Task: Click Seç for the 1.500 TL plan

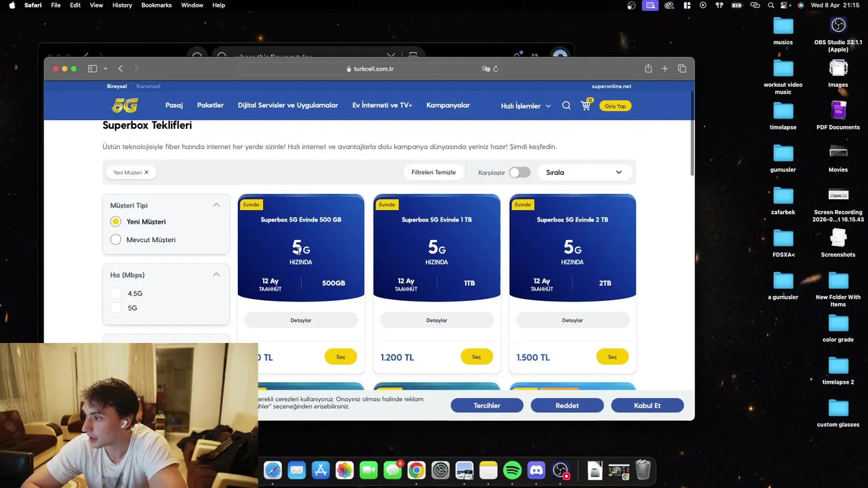Action: (x=612, y=357)
